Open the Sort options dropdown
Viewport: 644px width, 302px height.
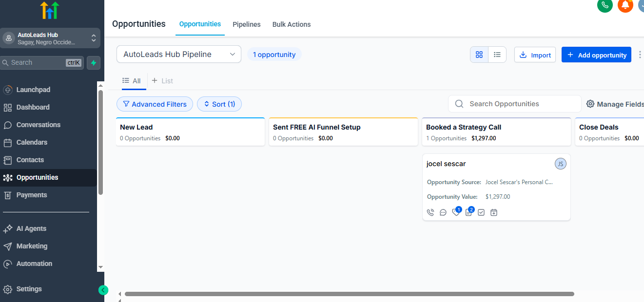click(x=219, y=104)
